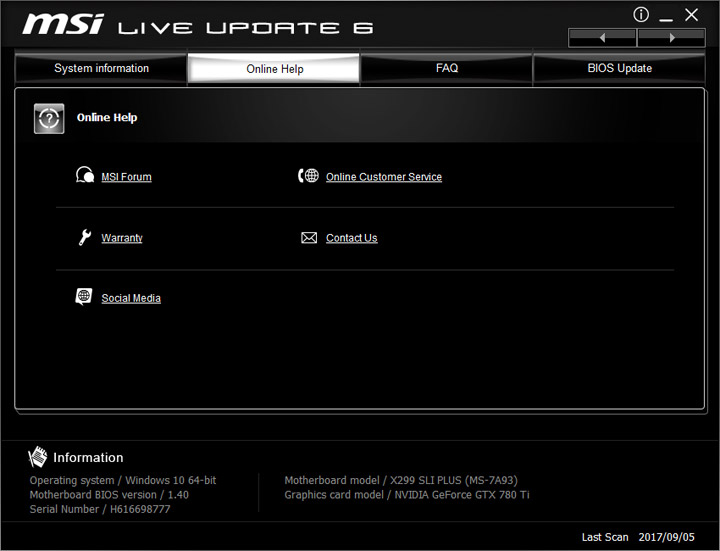Open the MSI Forum link
The image size is (720, 551).
click(126, 177)
